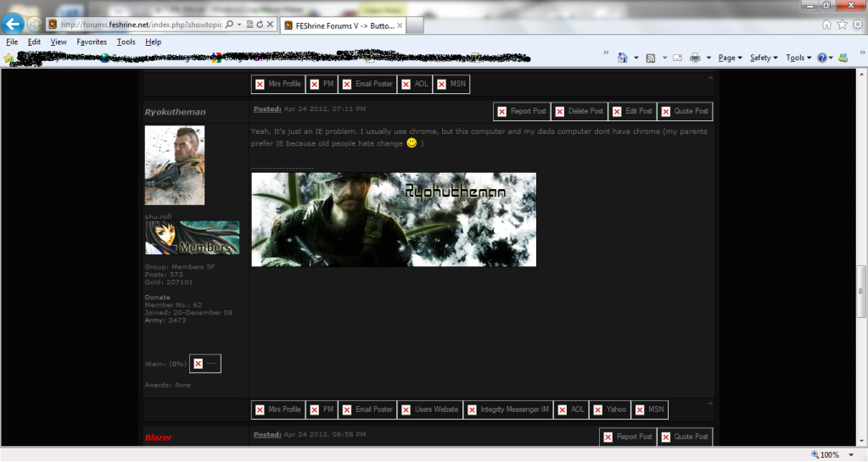Screen dimensions: 868x462
Task: Click the Home icon at the window's top right
Action: coord(826,25)
